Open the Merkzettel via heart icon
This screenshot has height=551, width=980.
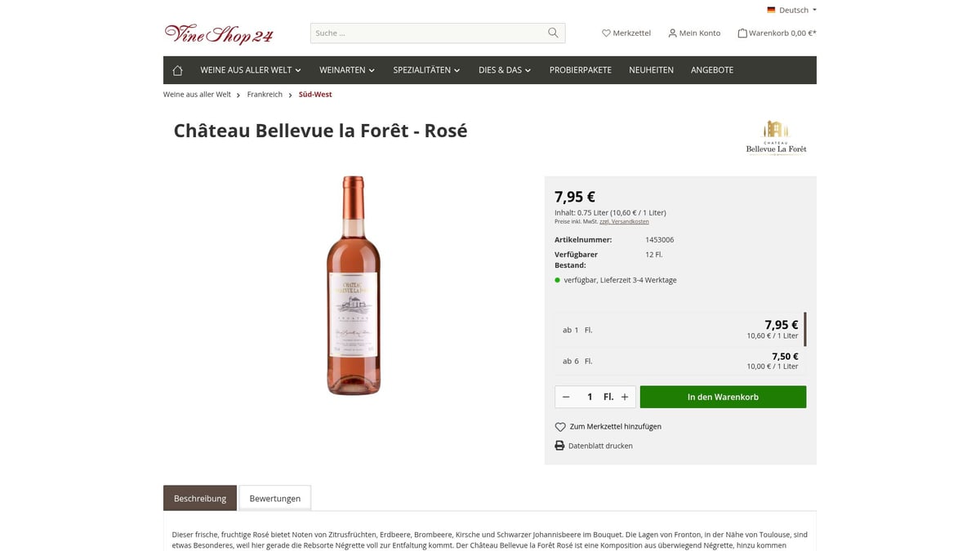coord(605,33)
